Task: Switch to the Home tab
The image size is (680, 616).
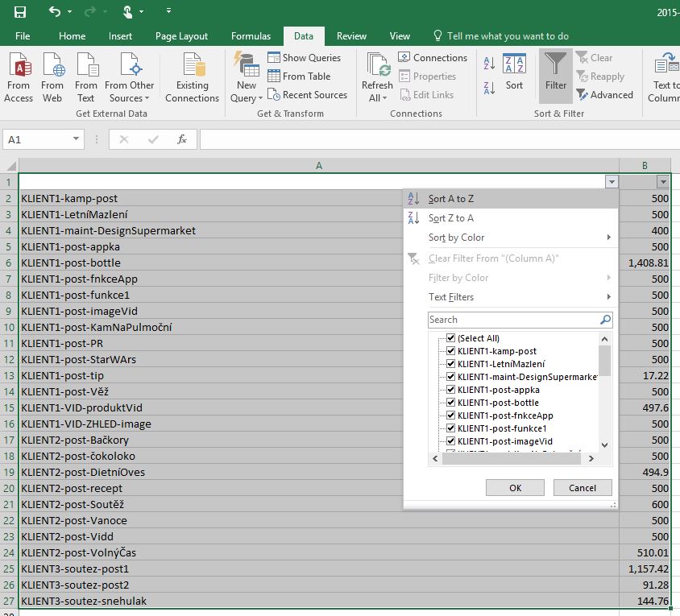Action: click(72, 36)
